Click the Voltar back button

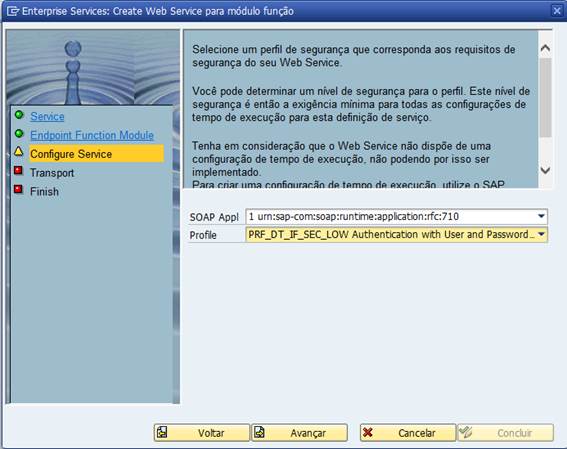tap(202, 433)
